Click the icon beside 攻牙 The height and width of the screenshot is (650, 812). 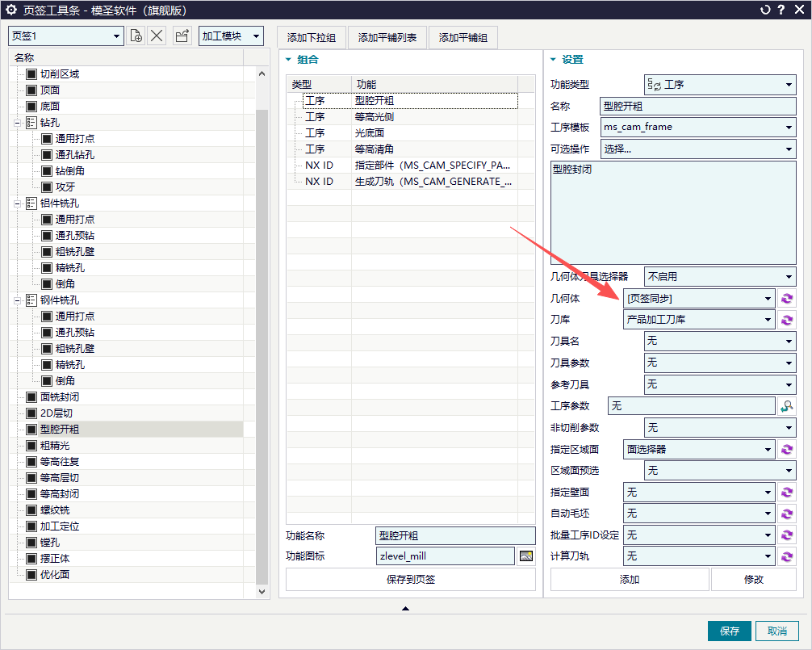pos(47,187)
